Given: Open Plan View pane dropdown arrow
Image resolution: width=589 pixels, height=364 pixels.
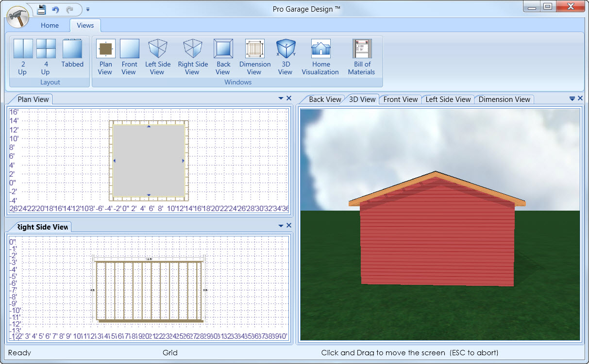Looking at the screenshot, I should coord(281,99).
